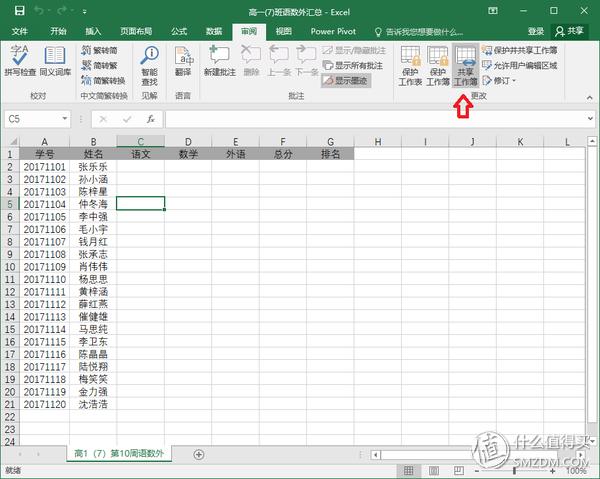
Task: Open Quick Access Toolbar customize arrow
Action: 84,12
